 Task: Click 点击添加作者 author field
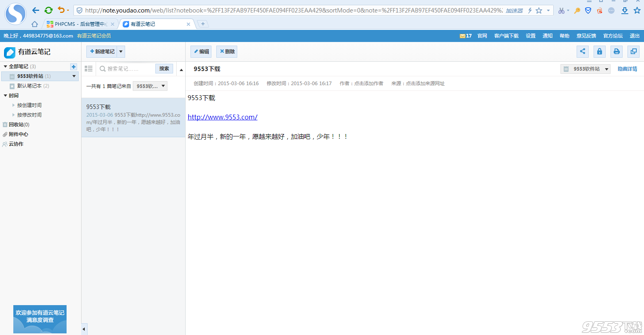pos(369,84)
